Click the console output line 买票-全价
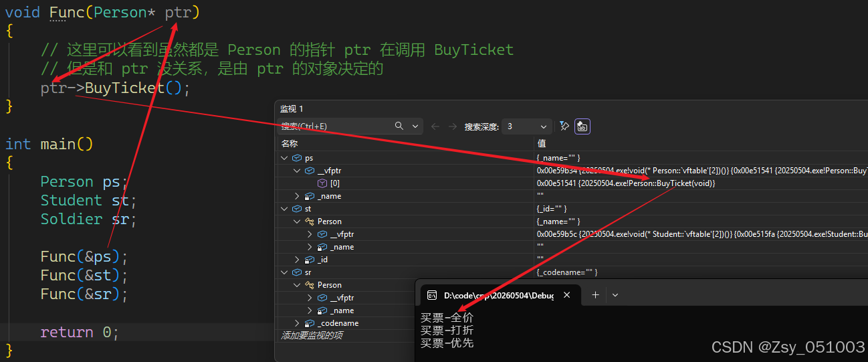Screen dimensions: 868x362 pyautogui.click(x=447, y=318)
